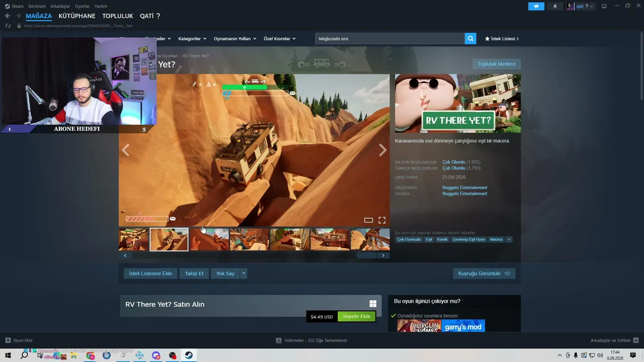Show next screenshot with right arrow
The image size is (644, 362).
coord(383,150)
